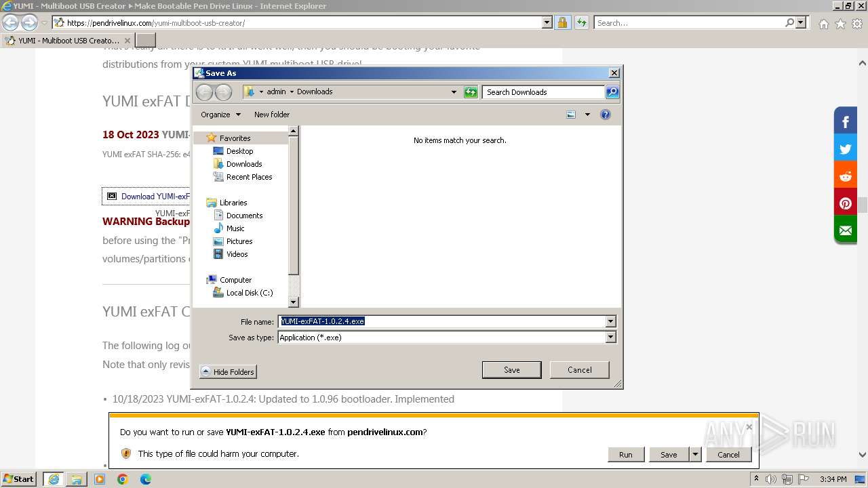
Task: Click Save button in Save As dialog
Action: pyautogui.click(x=512, y=370)
